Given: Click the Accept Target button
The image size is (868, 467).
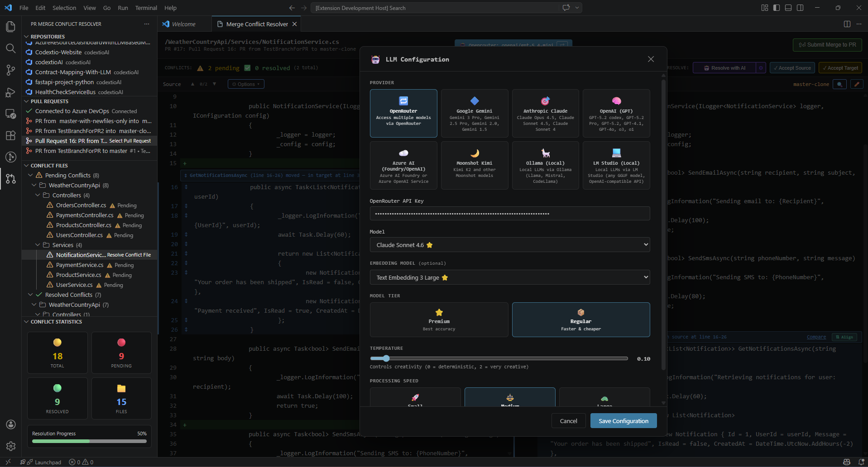Looking at the screenshot, I should (840, 68).
